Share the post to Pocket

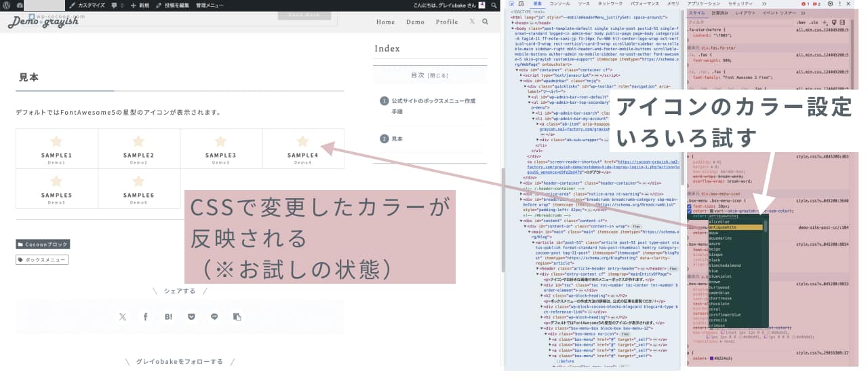coord(191,316)
